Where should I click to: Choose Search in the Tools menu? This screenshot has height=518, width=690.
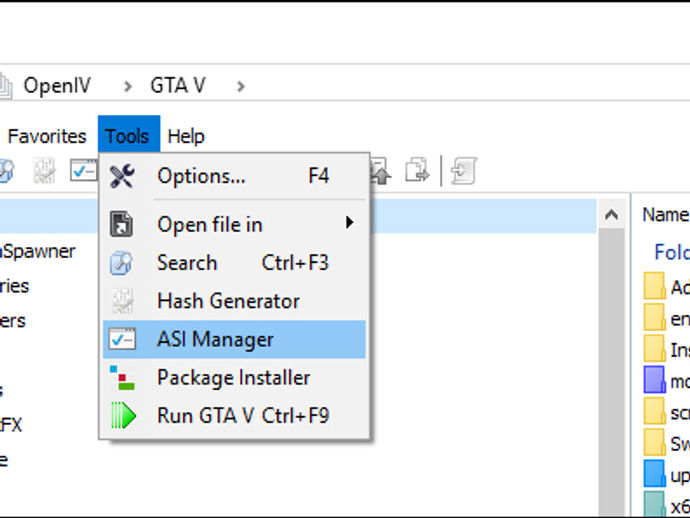point(234,263)
